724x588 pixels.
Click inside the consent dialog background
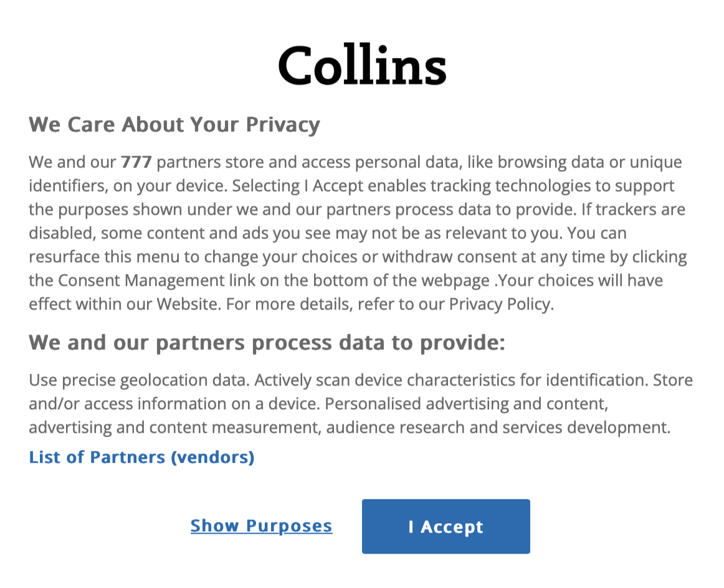(x=361, y=480)
